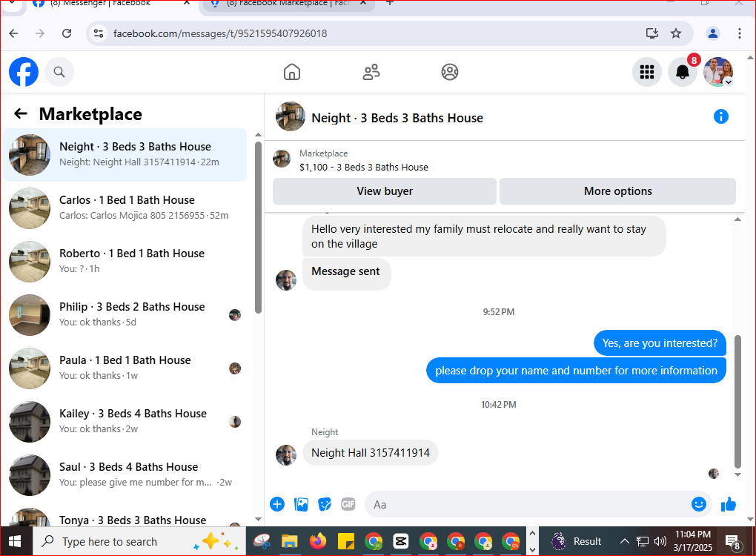The height and width of the screenshot is (556, 756).
Task: Open the emoji picker smiley icon
Action: coord(699,504)
